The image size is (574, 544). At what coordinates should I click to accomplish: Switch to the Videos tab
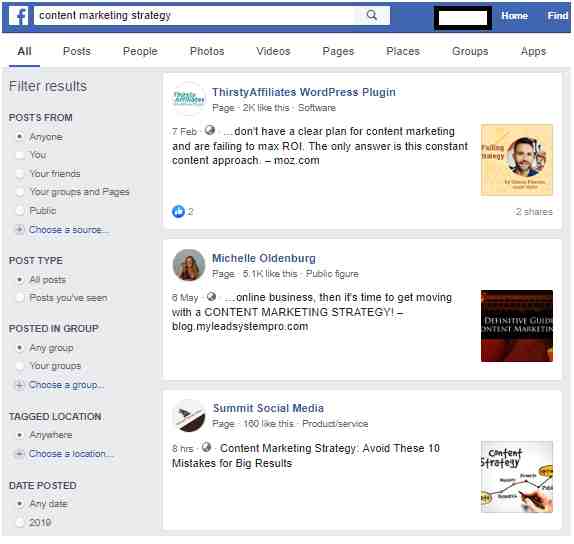[x=273, y=51]
